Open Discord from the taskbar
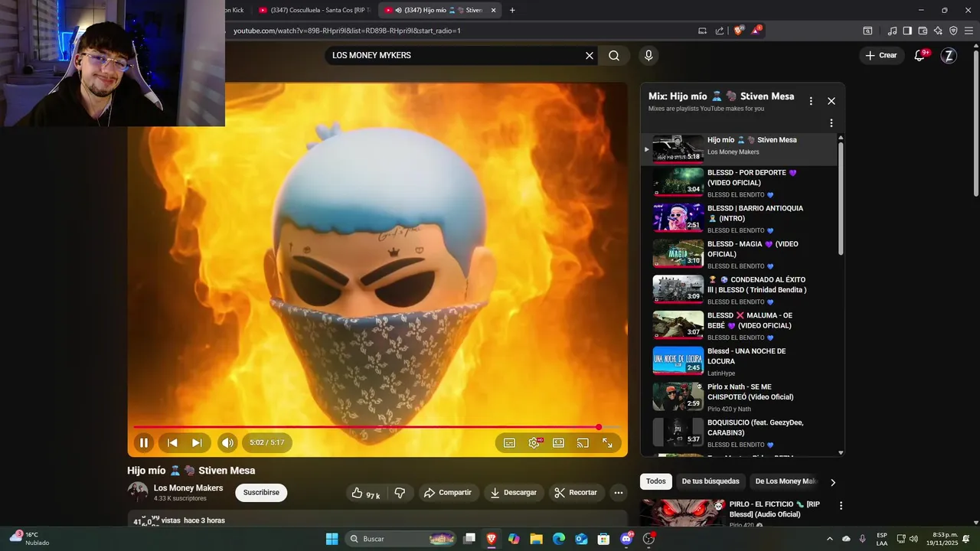This screenshot has height=551, width=980. point(626,539)
